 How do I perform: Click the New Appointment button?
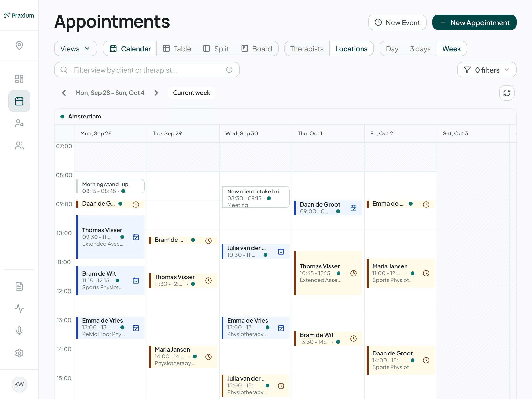tap(474, 22)
